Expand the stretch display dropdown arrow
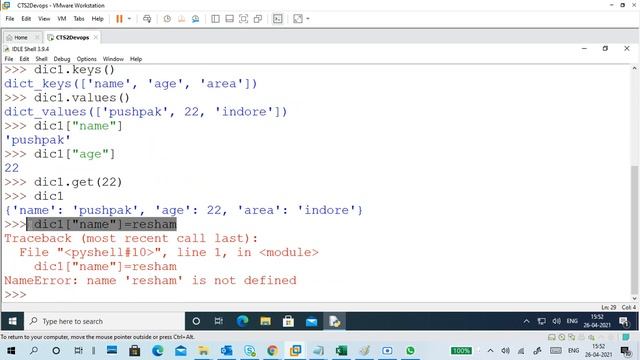 point(308,19)
